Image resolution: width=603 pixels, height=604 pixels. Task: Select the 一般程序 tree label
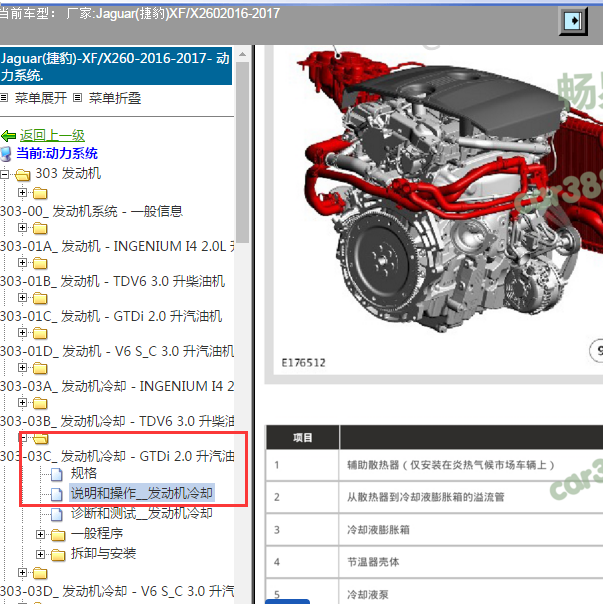tap(97, 534)
